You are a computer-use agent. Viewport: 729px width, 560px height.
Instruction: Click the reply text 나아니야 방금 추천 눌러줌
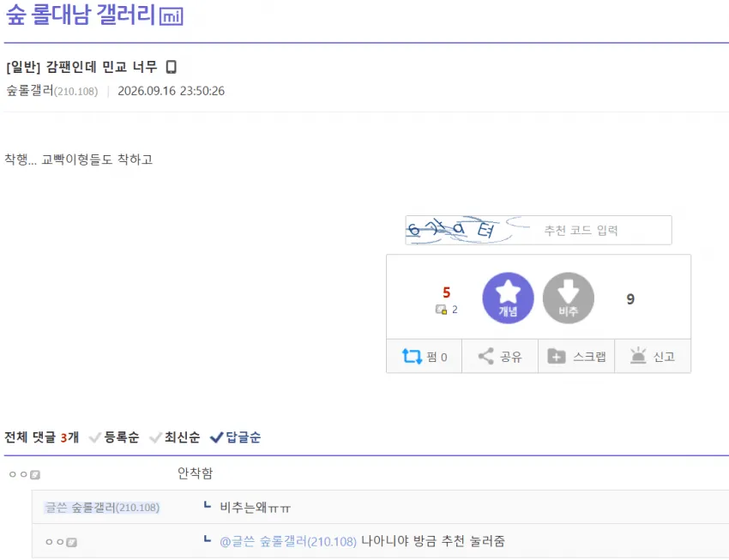tap(433, 541)
